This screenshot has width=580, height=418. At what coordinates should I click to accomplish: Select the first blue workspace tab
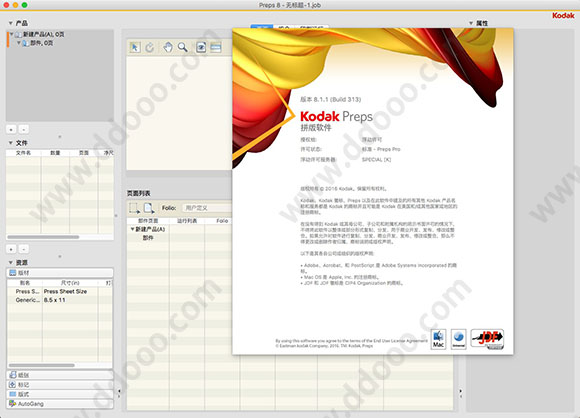click(262, 27)
